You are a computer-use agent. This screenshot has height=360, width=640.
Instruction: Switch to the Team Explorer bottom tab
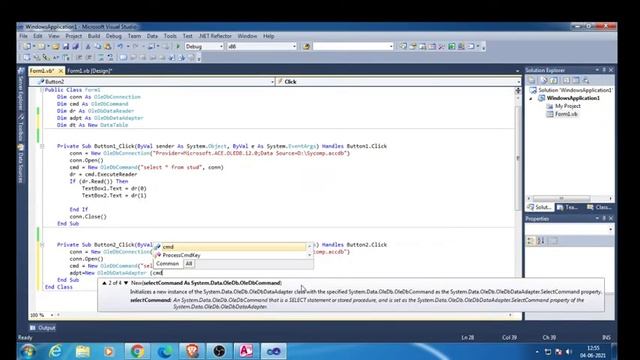tap(568, 207)
